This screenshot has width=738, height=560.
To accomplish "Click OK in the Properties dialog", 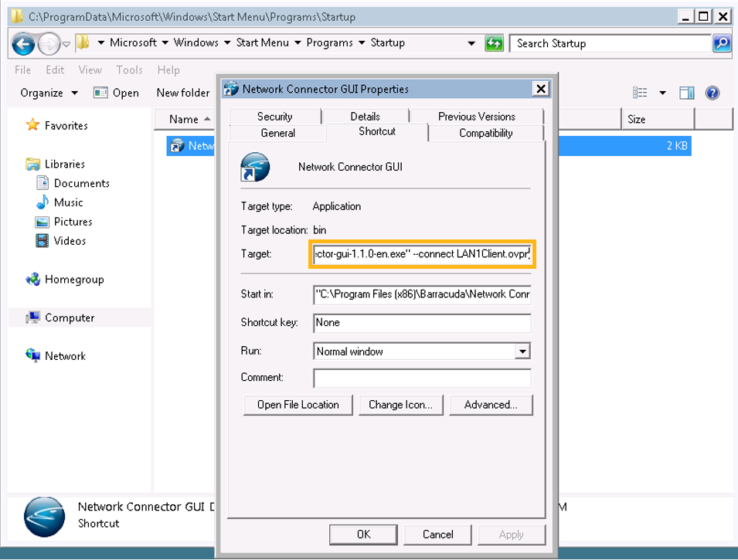I will click(x=363, y=535).
